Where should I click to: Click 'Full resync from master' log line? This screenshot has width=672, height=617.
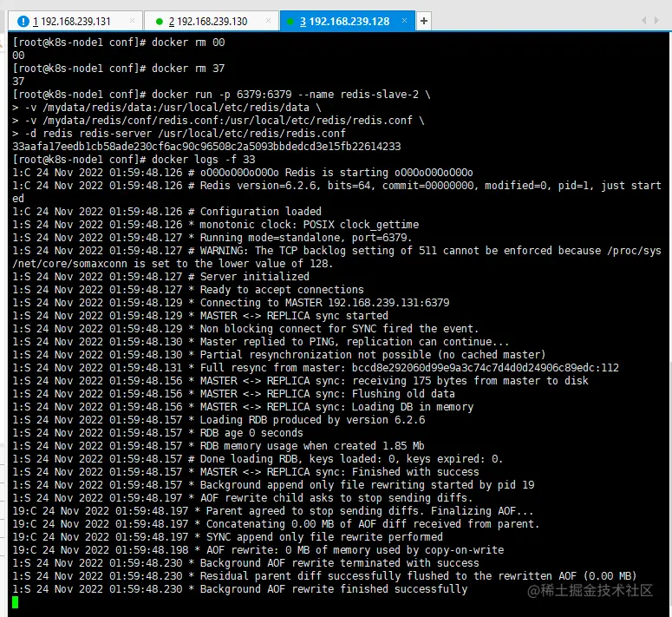pos(316,368)
